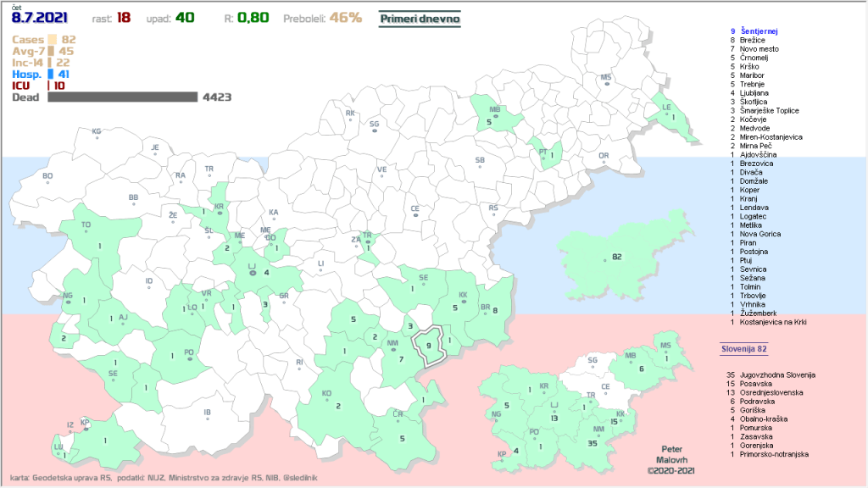Click the LJ city marker on the main map

pos(252,272)
